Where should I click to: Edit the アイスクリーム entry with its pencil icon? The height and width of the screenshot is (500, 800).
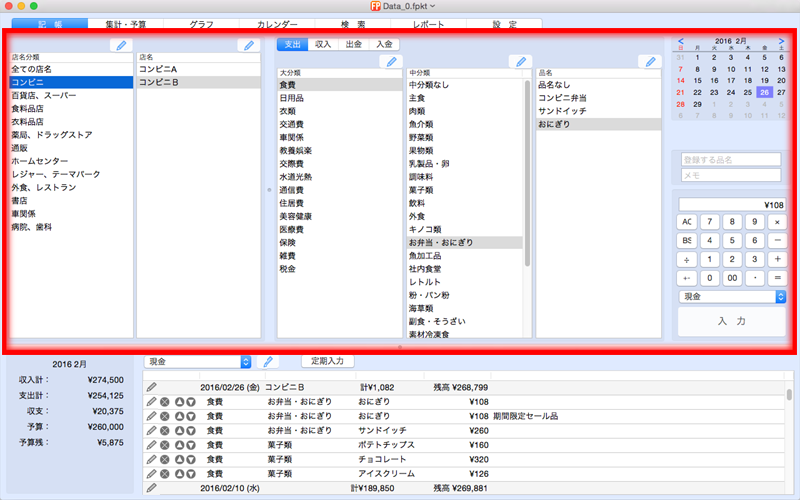click(x=151, y=473)
